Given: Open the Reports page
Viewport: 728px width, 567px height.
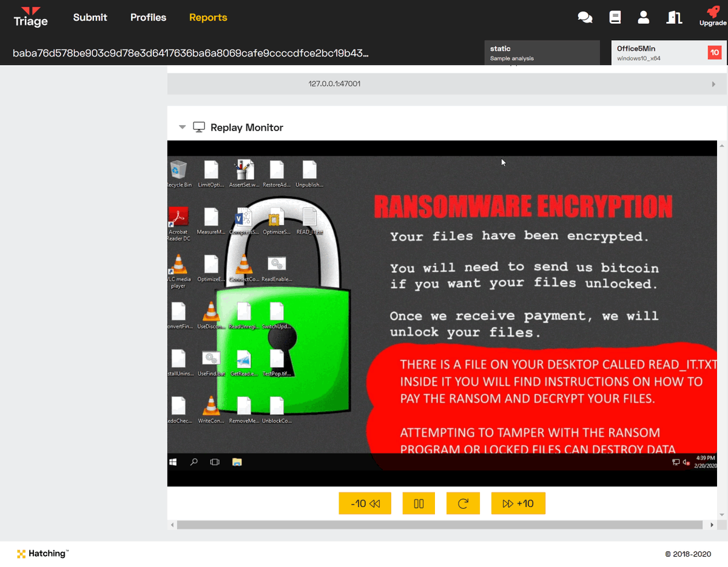Looking at the screenshot, I should click(x=208, y=18).
